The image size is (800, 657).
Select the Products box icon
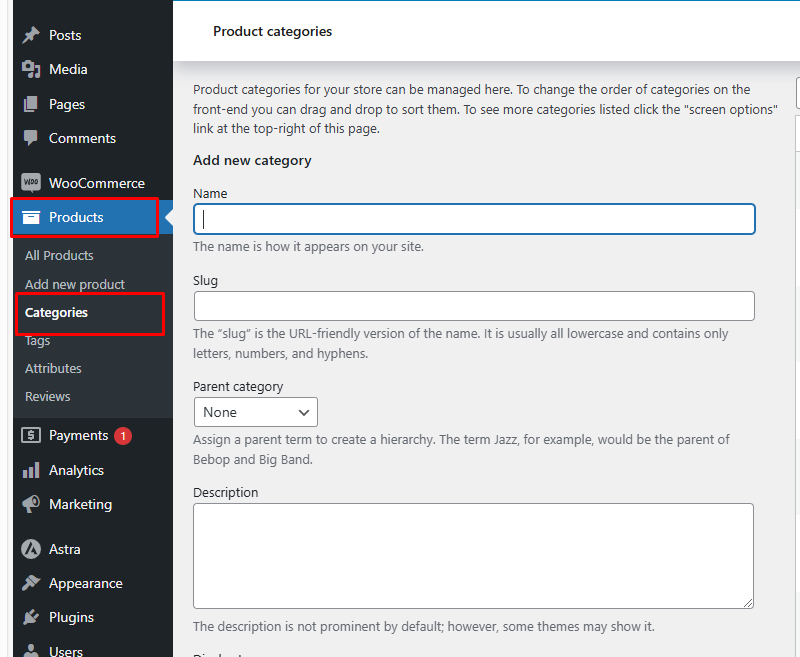30,216
